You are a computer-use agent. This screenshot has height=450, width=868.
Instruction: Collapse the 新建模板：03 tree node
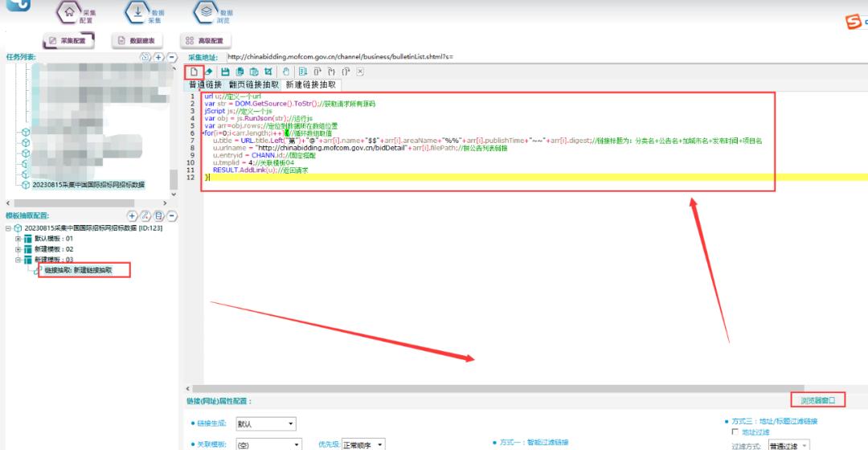point(18,260)
